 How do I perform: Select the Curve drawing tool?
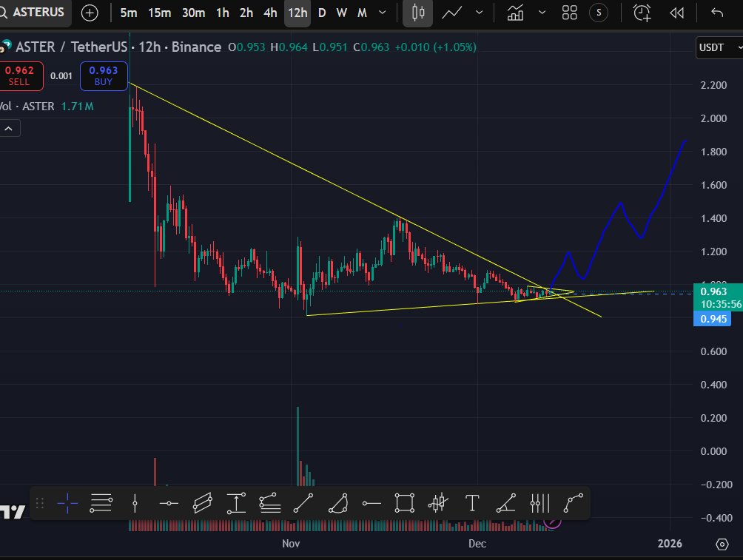point(574,503)
